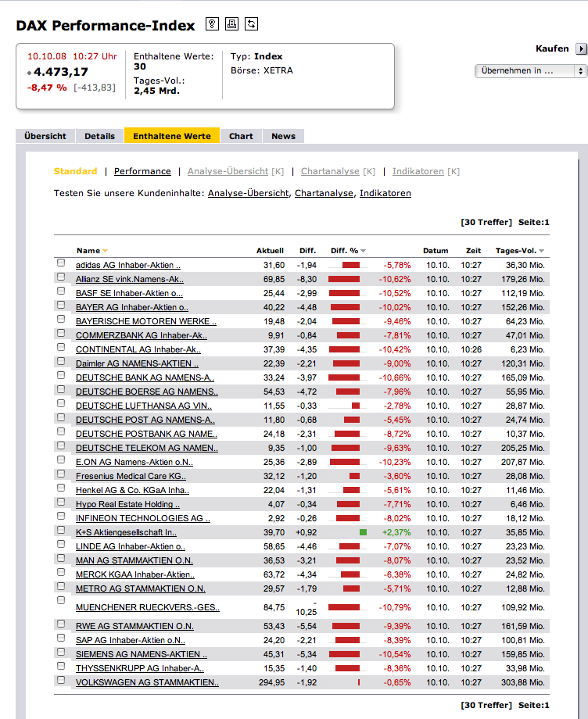Click the print icon beside the title
Image resolution: width=588 pixels, height=719 pixels.
(x=231, y=24)
